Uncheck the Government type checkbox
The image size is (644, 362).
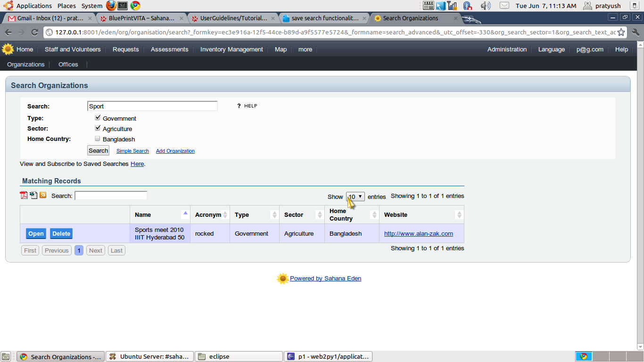click(98, 118)
